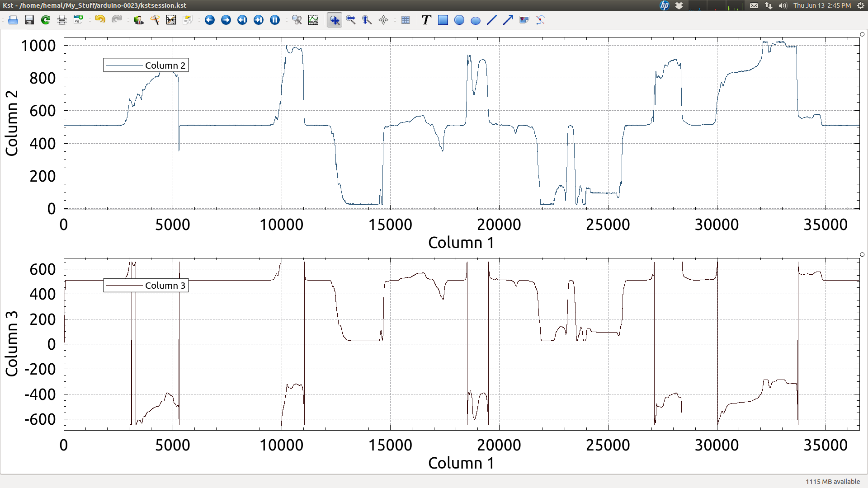Click the Column 2 legend box
The image size is (868, 488).
click(x=146, y=65)
